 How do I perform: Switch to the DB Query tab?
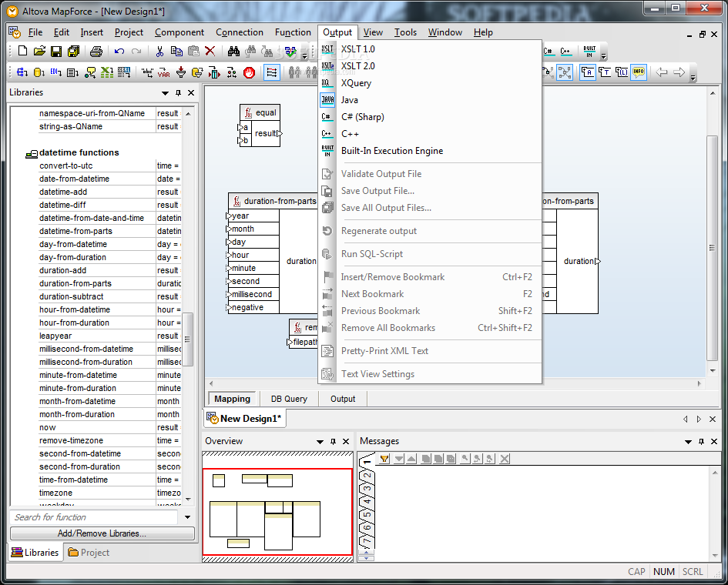(289, 399)
